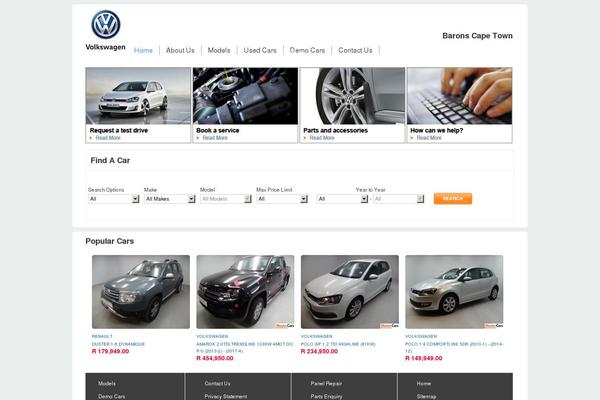
Task: Click the Models footer link
Action: (107, 384)
